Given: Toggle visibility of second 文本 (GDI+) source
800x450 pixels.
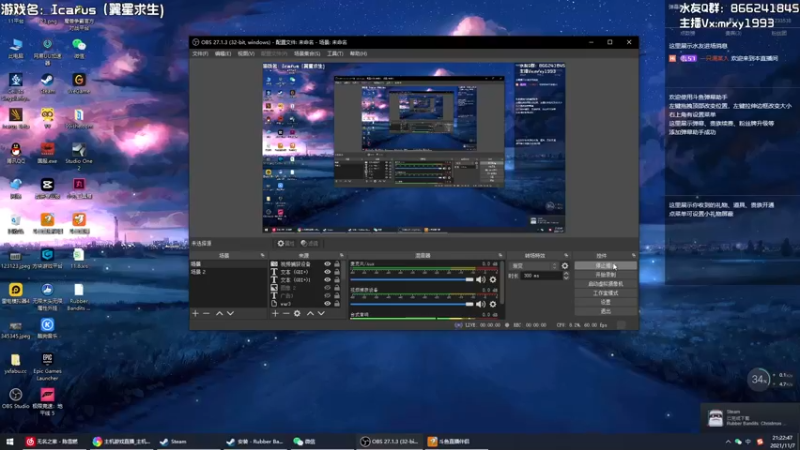Looking at the screenshot, I should pyautogui.click(x=328, y=280).
